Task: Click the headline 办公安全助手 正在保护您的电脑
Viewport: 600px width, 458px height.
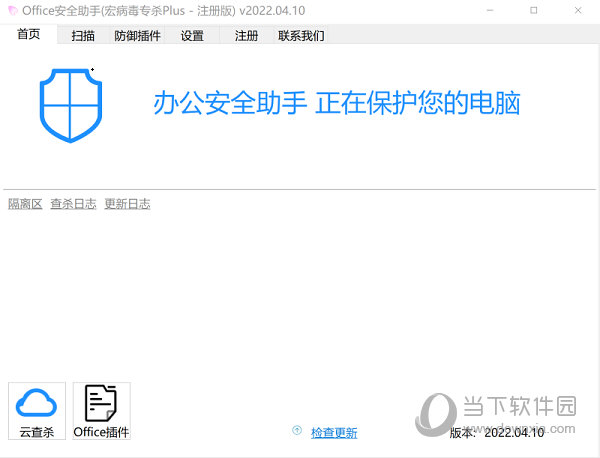Action: point(337,103)
